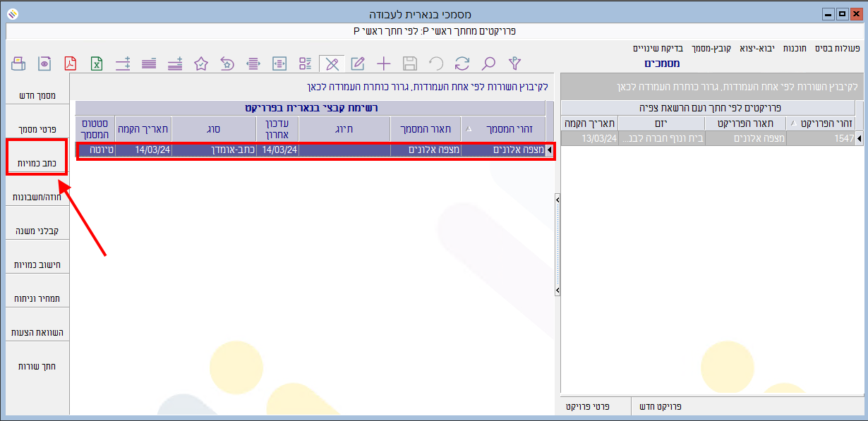Export the list to PDF
868x421 pixels.
click(x=71, y=63)
